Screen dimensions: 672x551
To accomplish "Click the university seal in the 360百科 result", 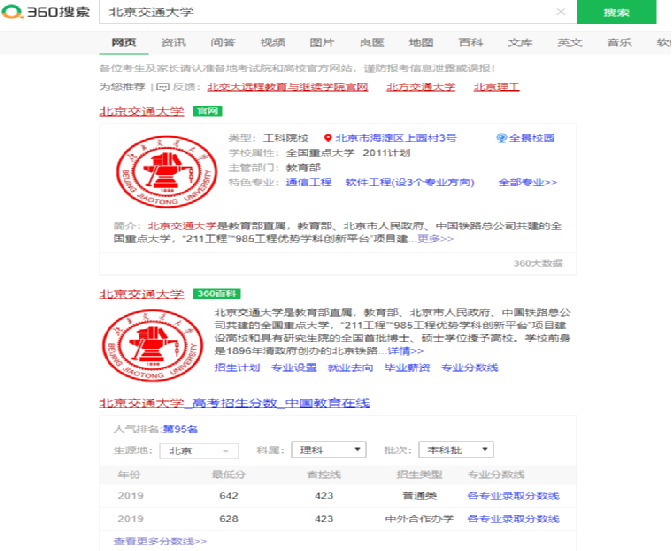I will (x=153, y=344).
